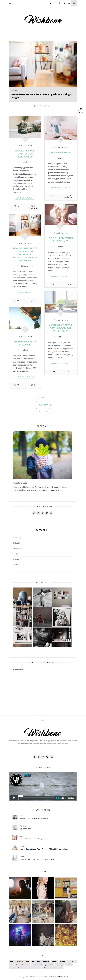The width and height of the screenshot is (86, 980).
Task: Click the Wishbone logo at top
Action: point(43,20)
